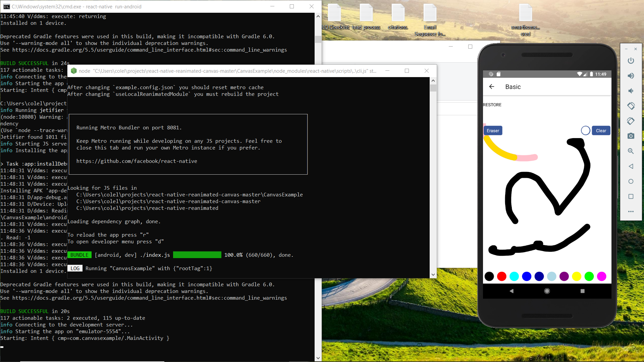Tap the Android home circle on phone screen
The height and width of the screenshot is (362, 644).
[x=547, y=291]
